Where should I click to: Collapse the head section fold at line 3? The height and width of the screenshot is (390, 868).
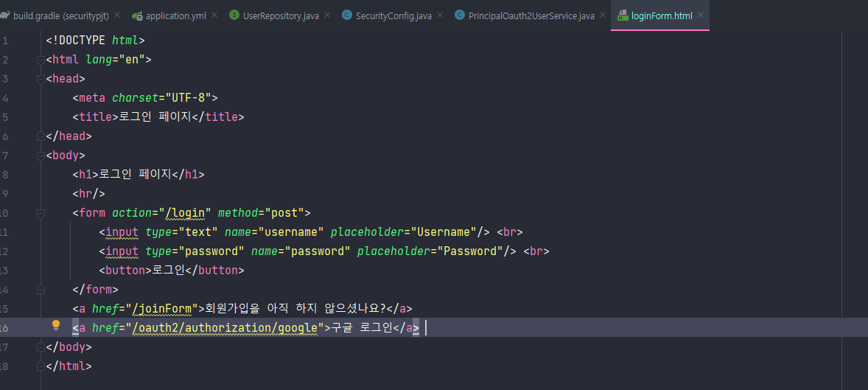(41, 79)
